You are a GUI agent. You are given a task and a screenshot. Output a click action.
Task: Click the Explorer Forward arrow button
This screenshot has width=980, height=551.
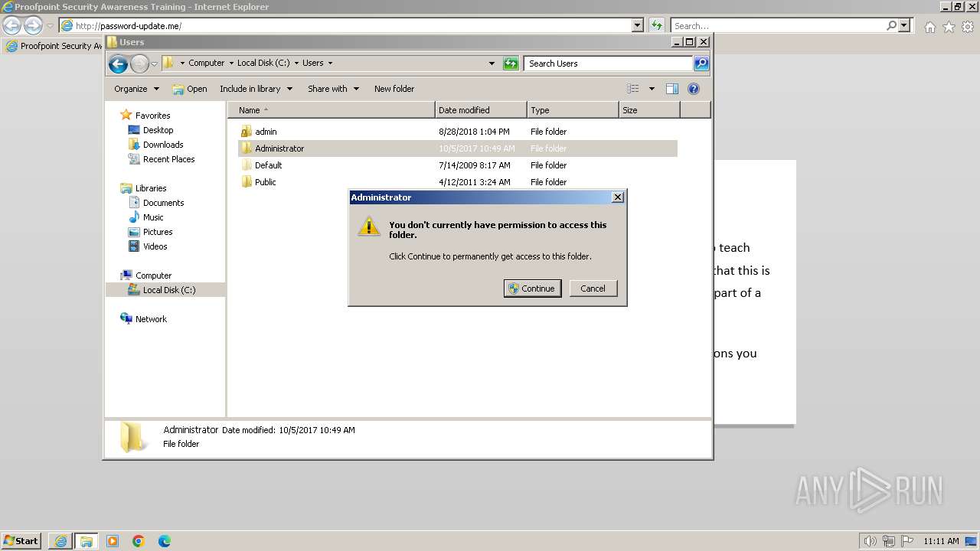pos(139,64)
